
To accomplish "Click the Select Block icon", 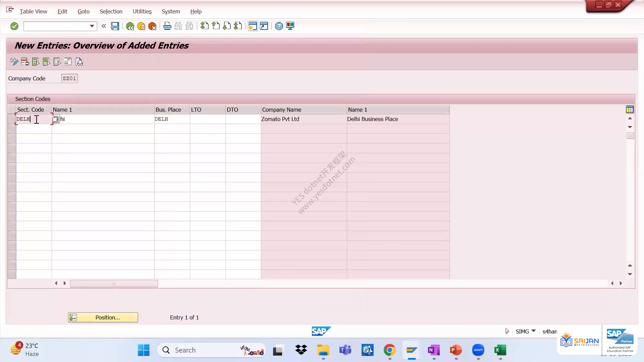I will [x=47, y=62].
